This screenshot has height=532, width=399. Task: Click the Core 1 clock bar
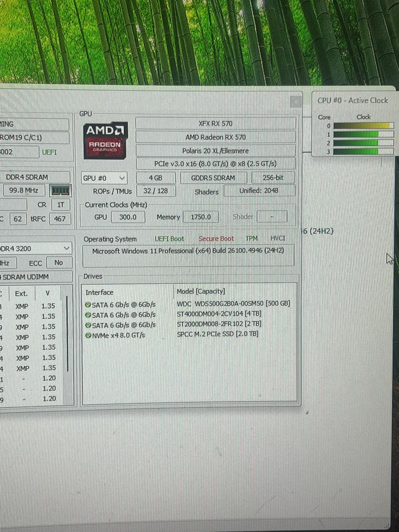click(364, 134)
